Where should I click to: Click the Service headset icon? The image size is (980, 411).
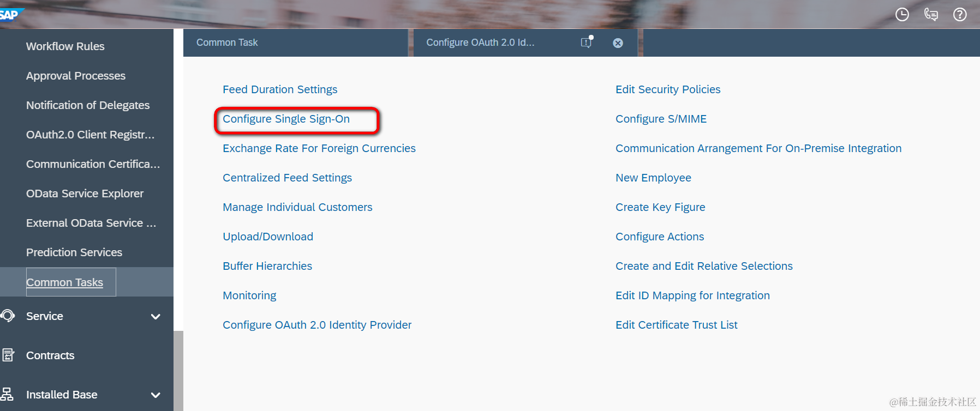point(8,316)
